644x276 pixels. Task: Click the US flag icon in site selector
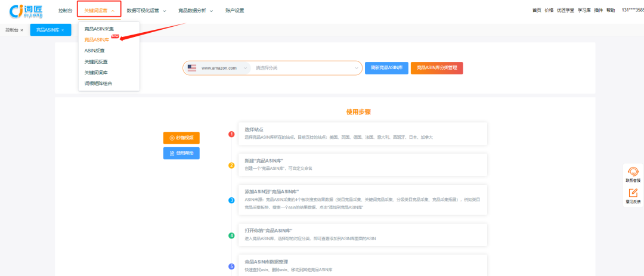pos(192,68)
